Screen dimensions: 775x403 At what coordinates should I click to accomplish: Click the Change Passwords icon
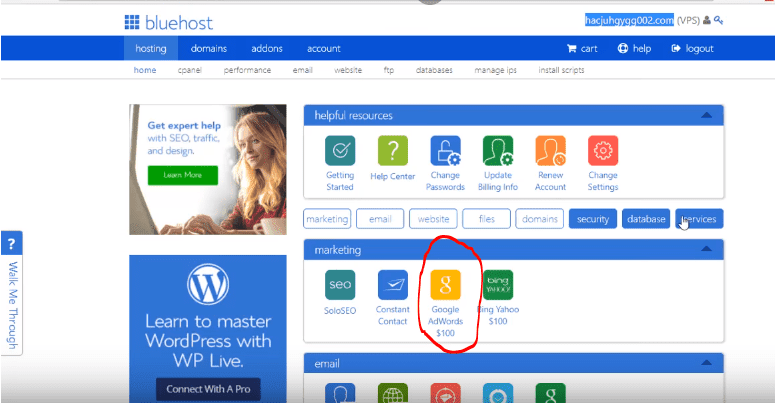(445, 151)
